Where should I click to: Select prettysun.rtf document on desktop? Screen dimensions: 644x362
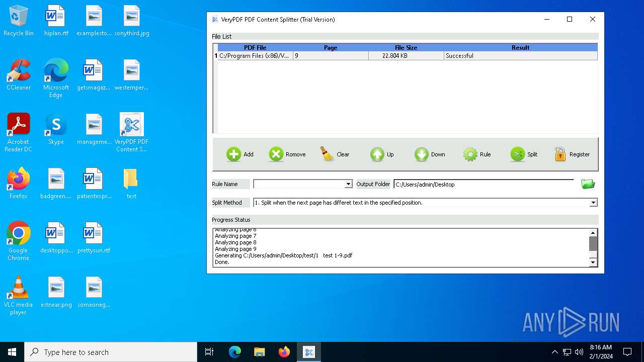click(x=94, y=238)
